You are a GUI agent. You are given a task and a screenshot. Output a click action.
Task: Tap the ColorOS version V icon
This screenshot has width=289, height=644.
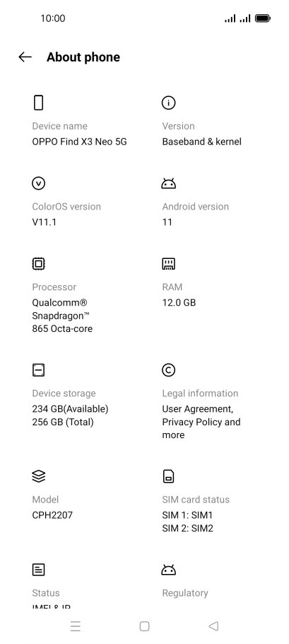click(x=39, y=183)
